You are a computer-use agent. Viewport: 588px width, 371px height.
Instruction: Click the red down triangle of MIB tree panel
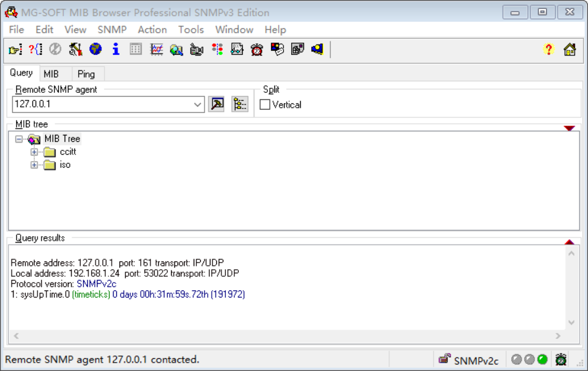click(569, 128)
